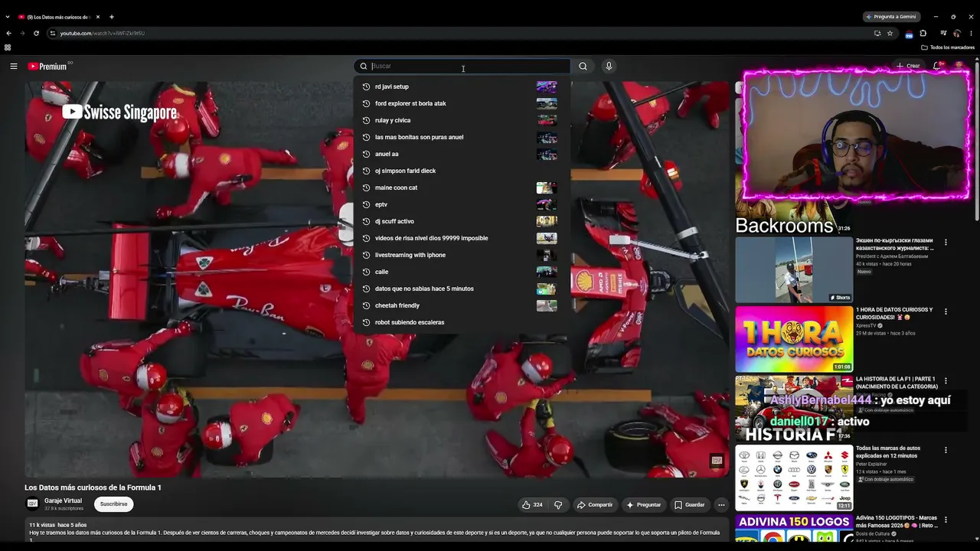The height and width of the screenshot is (551, 980).
Task: Open the Chrome apps grid shortcut
Action: pos(8,47)
